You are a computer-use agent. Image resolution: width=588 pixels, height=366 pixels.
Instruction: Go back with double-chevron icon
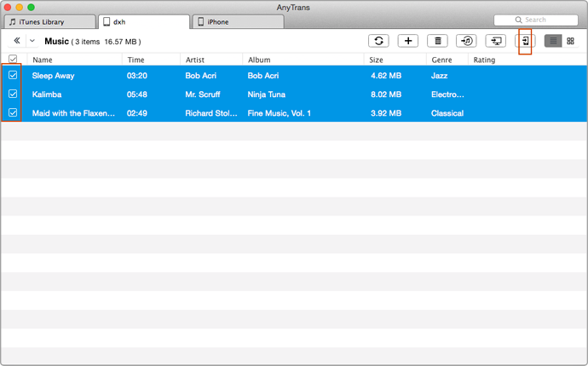[17, 41]
